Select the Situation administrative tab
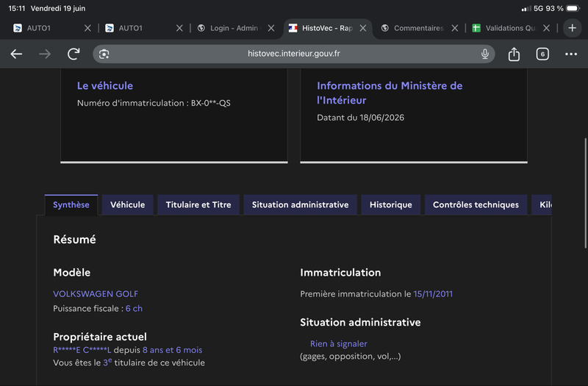The width and height of the screenshot is (588, 386). 300,205
